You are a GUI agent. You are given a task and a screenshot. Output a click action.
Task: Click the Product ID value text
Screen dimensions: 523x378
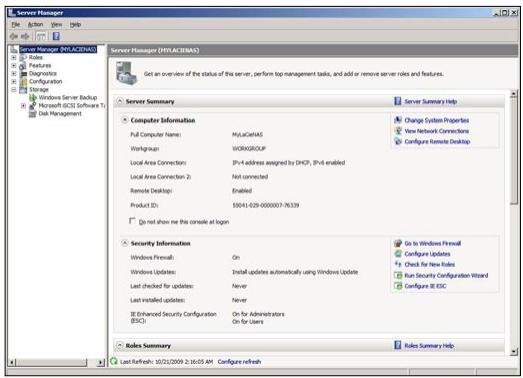[x=266, y=205]
